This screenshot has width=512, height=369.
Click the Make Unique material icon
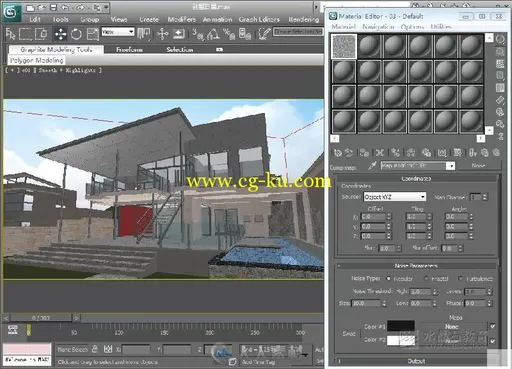[x=411, y=153]
